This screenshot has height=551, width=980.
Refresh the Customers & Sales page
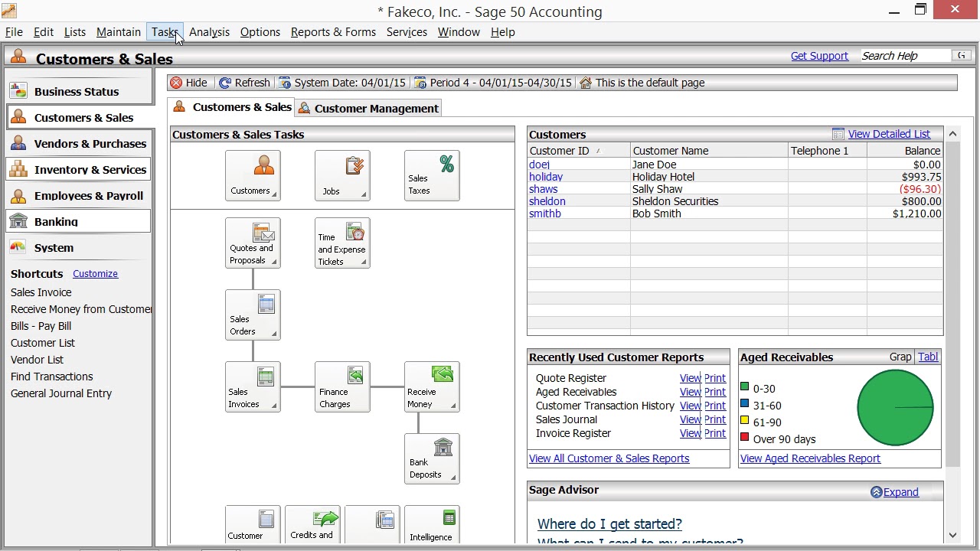244,83
